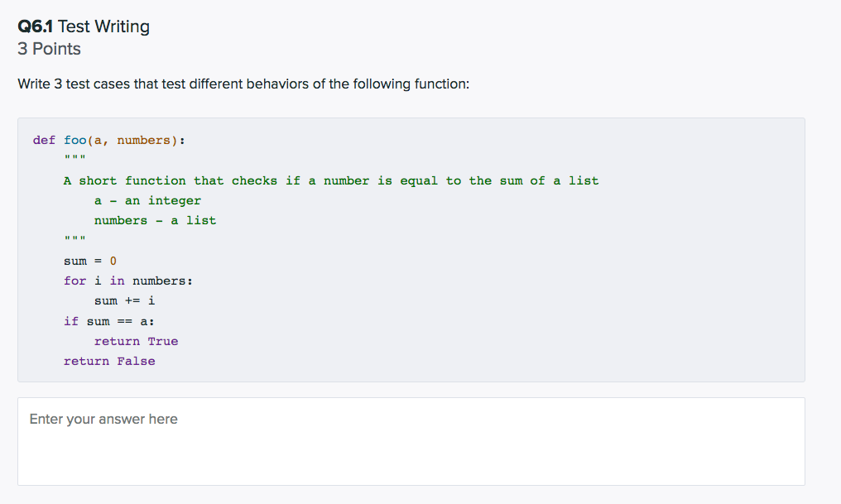The height and width of the screenshot is (504, 841).
Task: Click the instruction text about writing test cases
Action: (243, 84)
